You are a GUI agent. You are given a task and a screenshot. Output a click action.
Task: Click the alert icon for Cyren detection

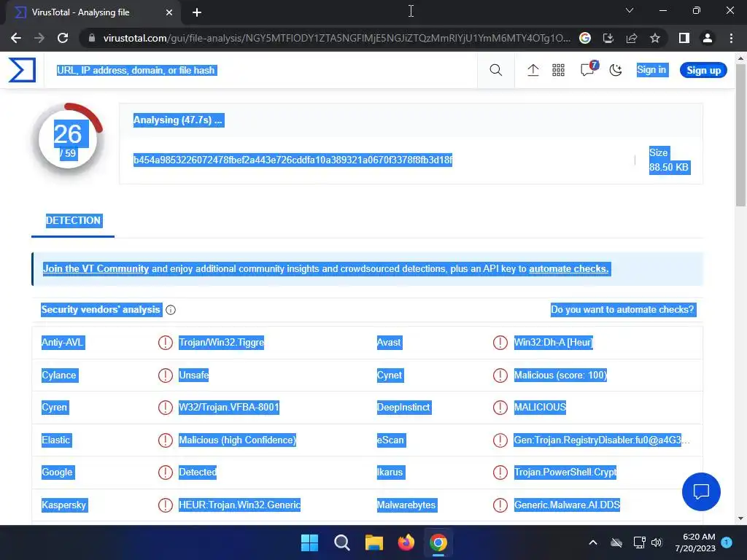pyautogui.click(x=165, y=408)
